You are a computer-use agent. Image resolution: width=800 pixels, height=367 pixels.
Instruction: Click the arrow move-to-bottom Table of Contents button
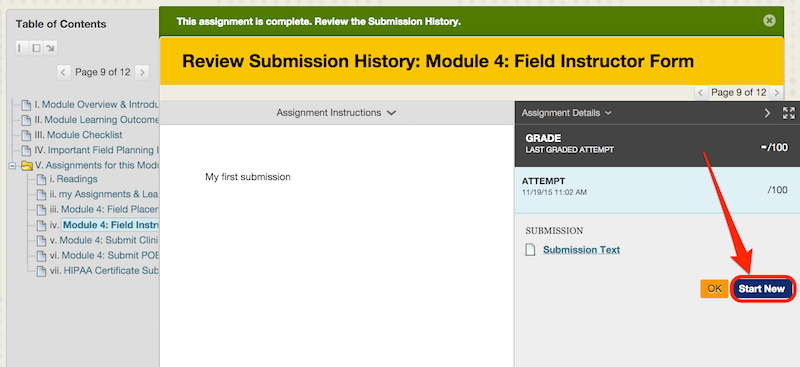[50, 48]
